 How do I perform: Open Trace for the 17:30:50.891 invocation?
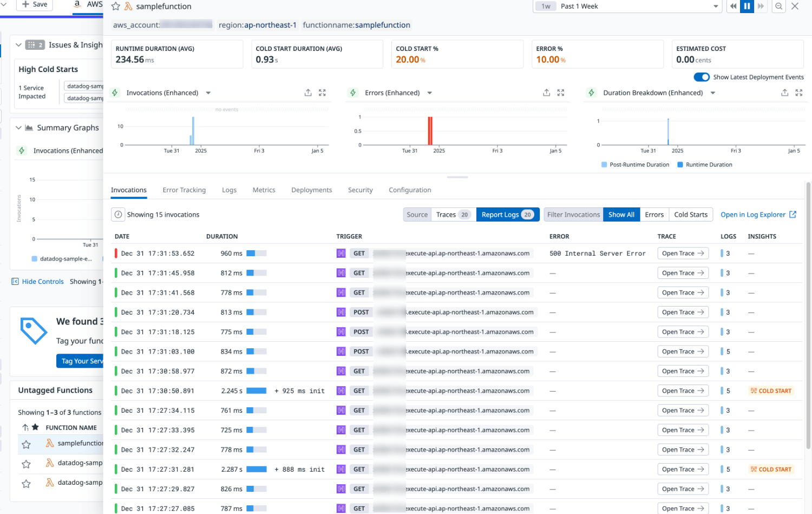tap(683, 391)
